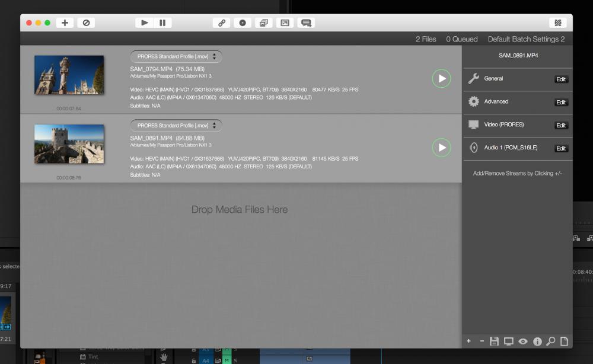The width and height of the screenshot is (593, 364).
Task: Open the profile dropdown for SAM_0891.MP4
Action: 176,126
